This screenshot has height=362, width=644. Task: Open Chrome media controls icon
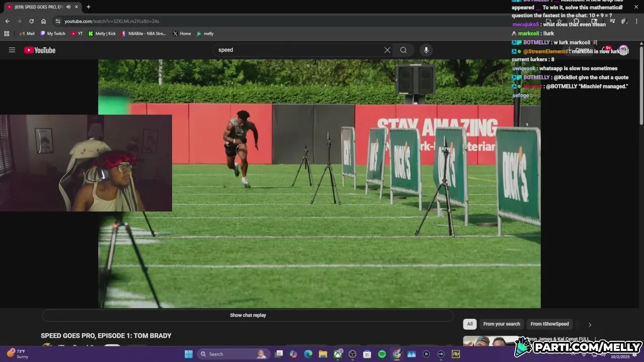[x=612, y=21]
